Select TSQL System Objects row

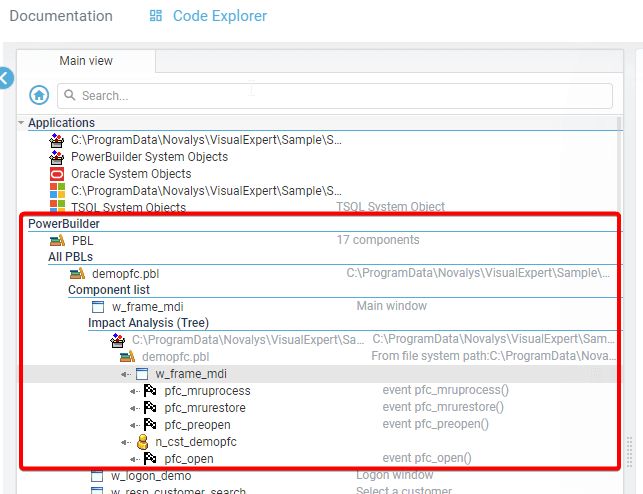(x=128, y=207)
